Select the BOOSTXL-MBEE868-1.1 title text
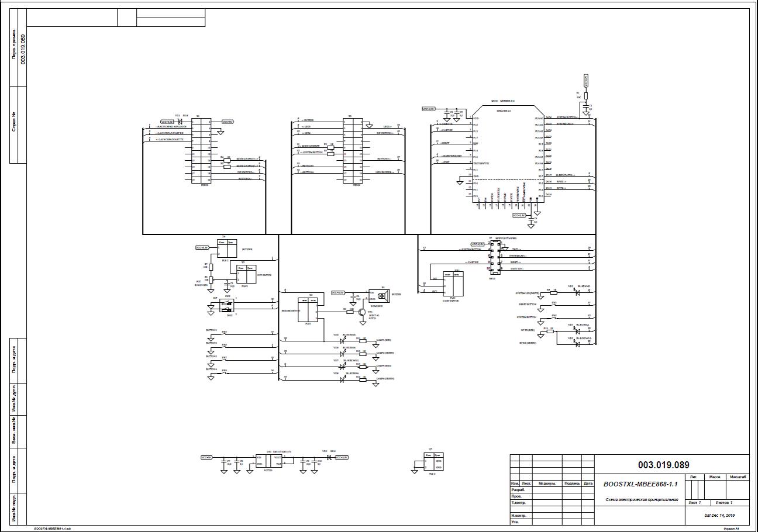The height and width of the screenshot is (532, 758). tap(640, 484)
